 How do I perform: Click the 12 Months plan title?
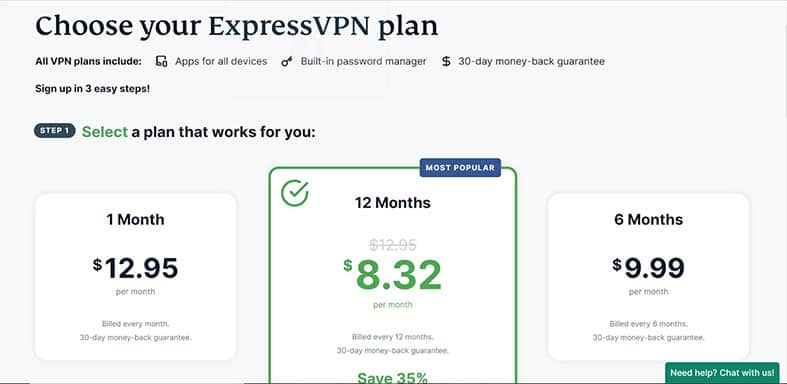coord(392,203)
